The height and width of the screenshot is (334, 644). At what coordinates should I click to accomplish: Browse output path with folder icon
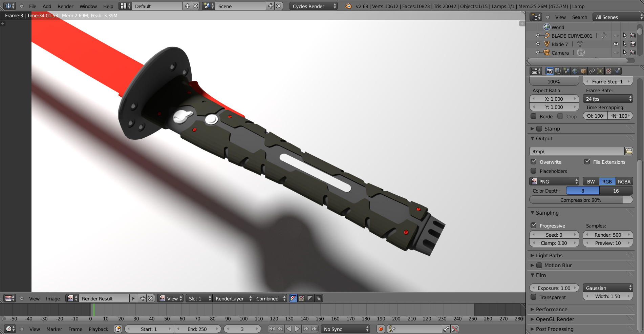pyautogui.click(x=629, y=151)
